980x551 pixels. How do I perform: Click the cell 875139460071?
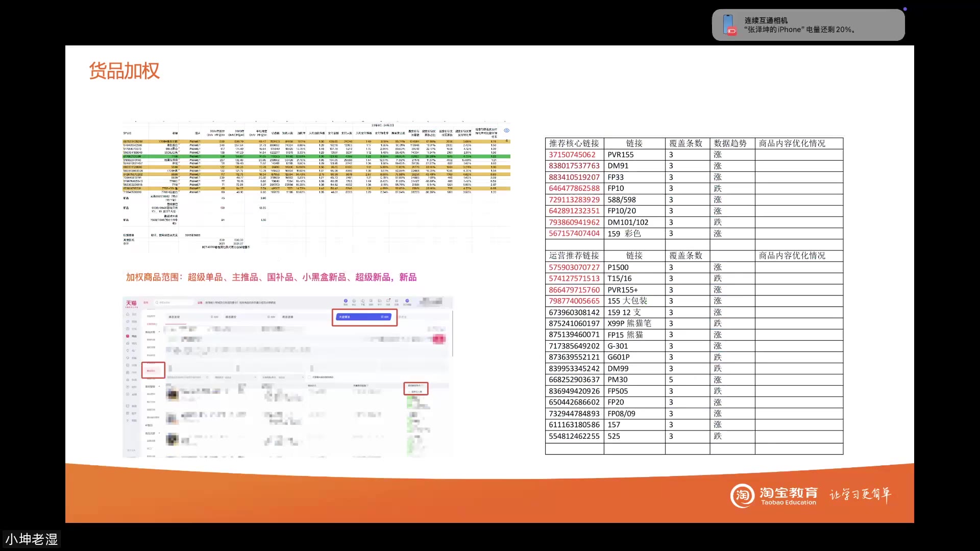[x=574, y=335]
